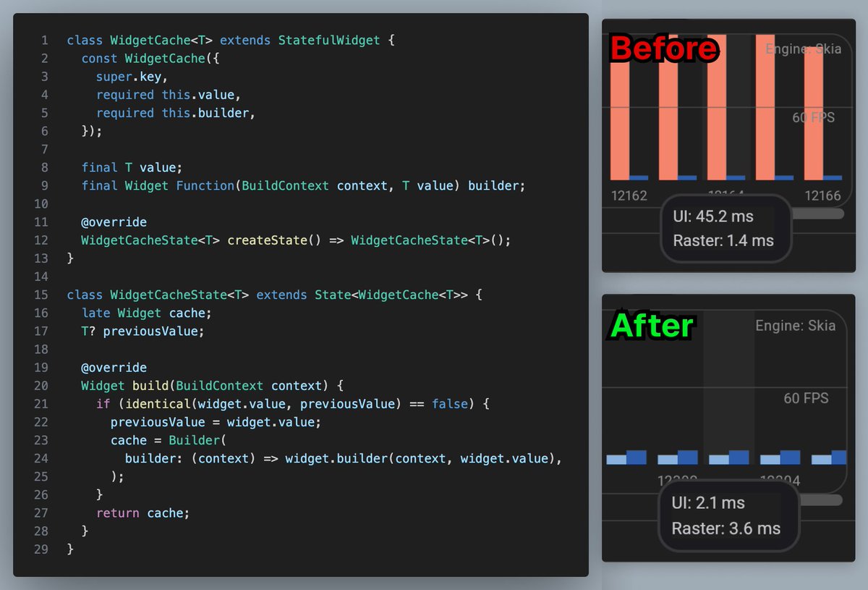Click 'class WidgetCacheState<T> extends State' line
The width and height of the screenshot is (868, 590).
point(274,295)
